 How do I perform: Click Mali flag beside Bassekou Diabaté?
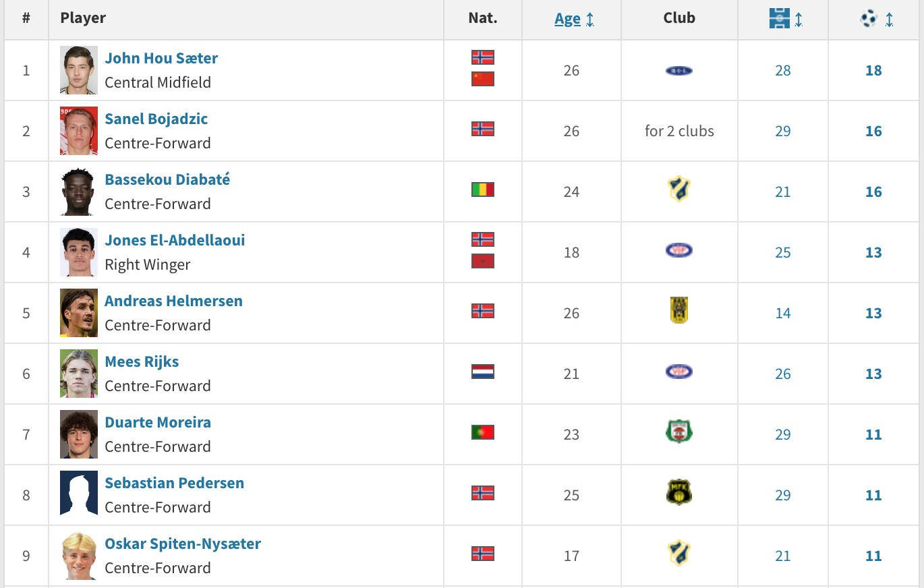(x=482, y=189)
